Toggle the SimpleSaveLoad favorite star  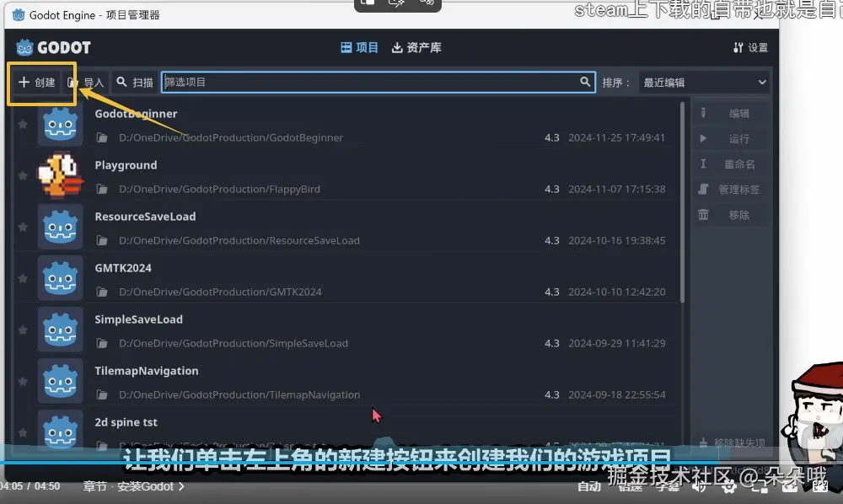pos(23,330)
